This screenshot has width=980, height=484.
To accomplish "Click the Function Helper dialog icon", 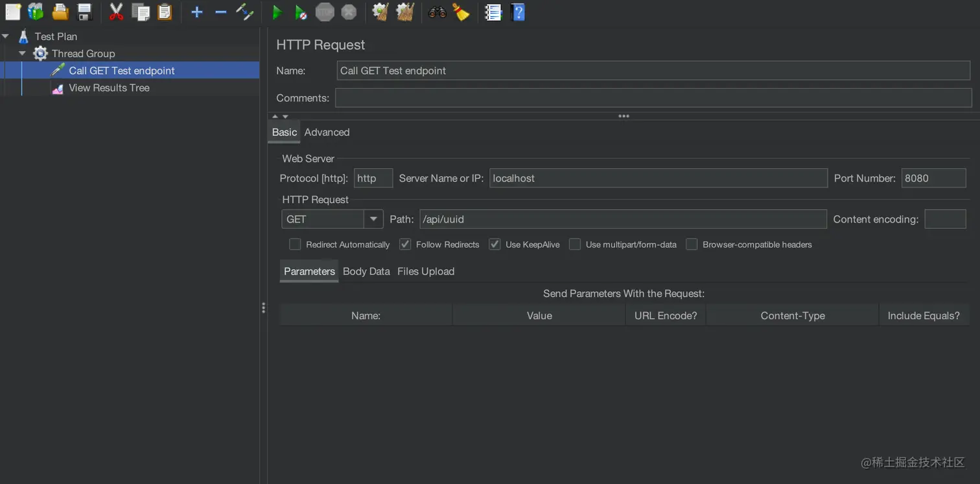I will click(493, 12).
